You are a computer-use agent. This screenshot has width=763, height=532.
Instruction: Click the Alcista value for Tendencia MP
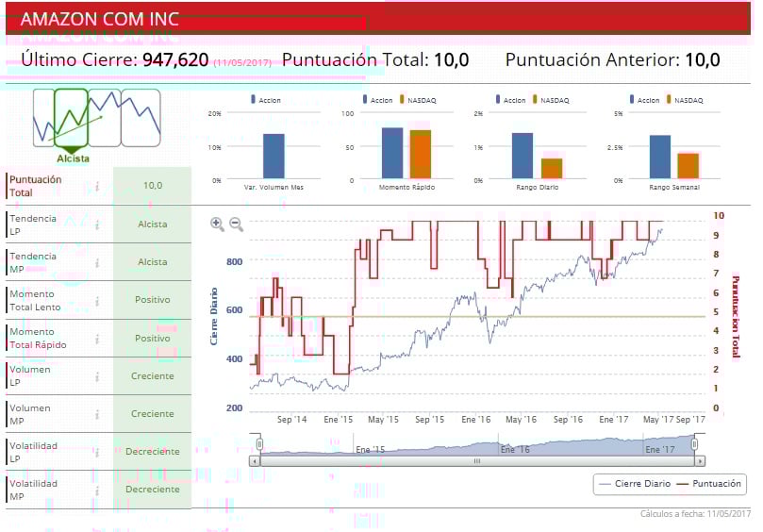152,262
